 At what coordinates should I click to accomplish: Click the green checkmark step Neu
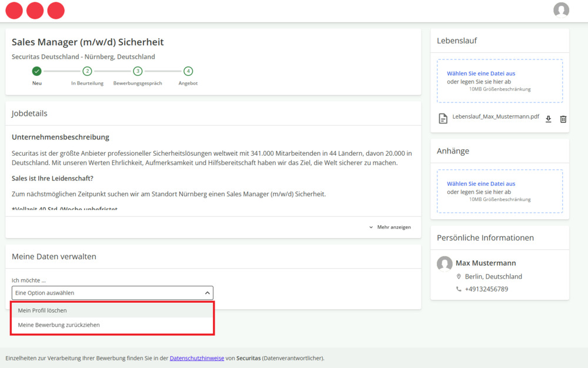(37, 71)
